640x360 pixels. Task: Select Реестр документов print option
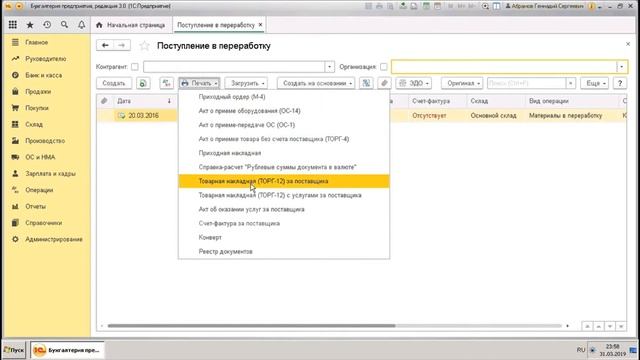(284, 251)
